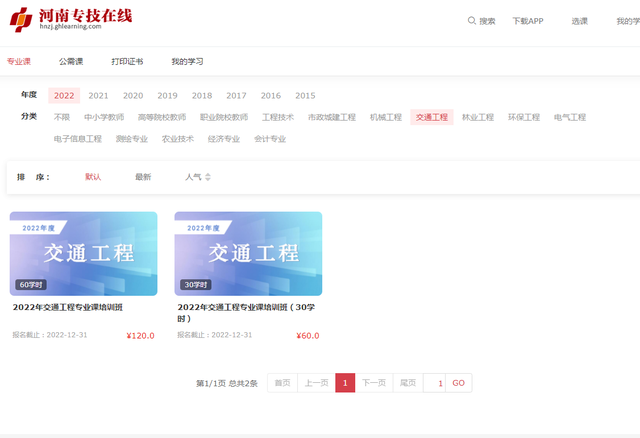
Task: Open the 选课 header link
Action: tap(579, 21)
